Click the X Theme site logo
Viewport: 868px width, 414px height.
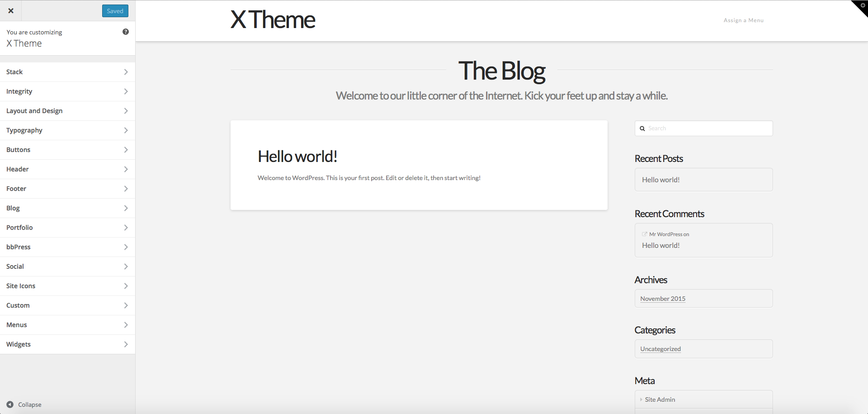pos(273,20)
